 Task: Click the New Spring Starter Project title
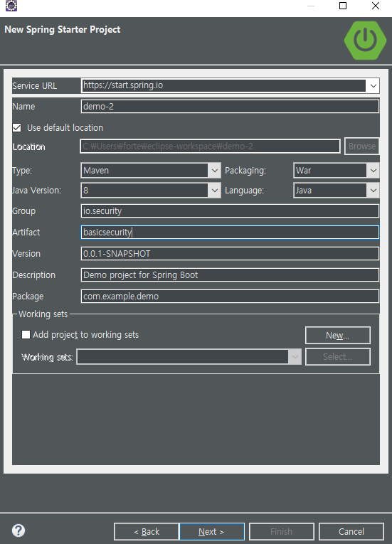pyautogui.click(x=63, y=29)
